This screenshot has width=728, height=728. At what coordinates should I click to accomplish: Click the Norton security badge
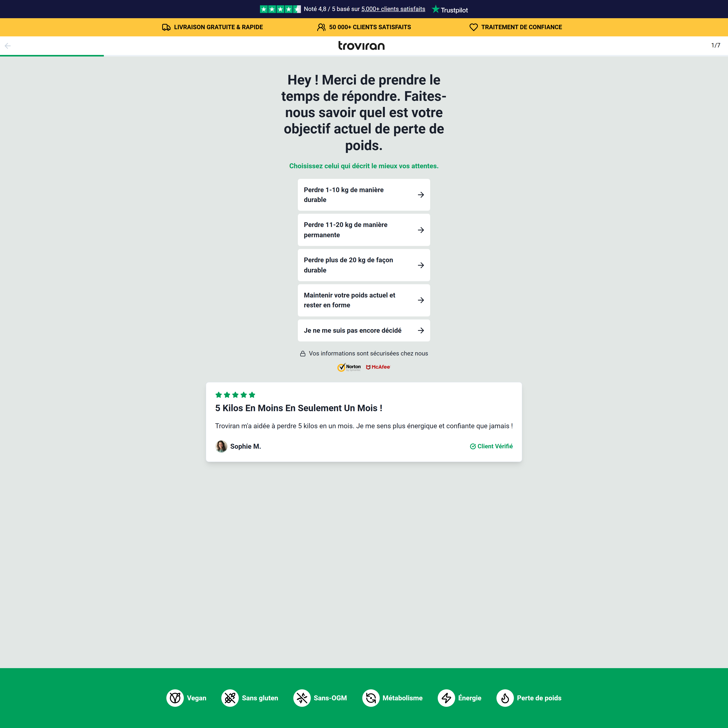pos(348,367)
